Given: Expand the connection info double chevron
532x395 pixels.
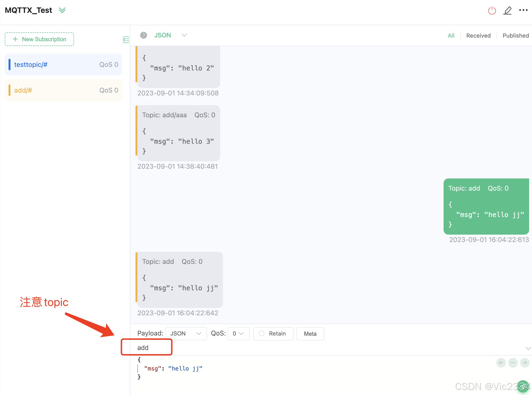Looking at the screenshot, I should pos(62,10).
